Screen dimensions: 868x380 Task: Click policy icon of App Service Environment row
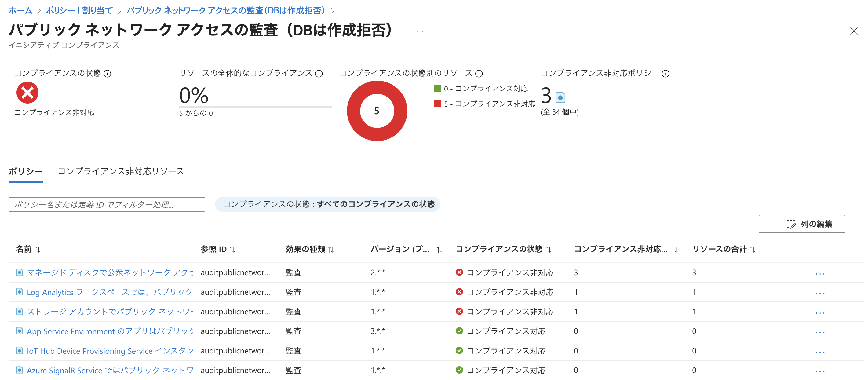tap(20, 331)
